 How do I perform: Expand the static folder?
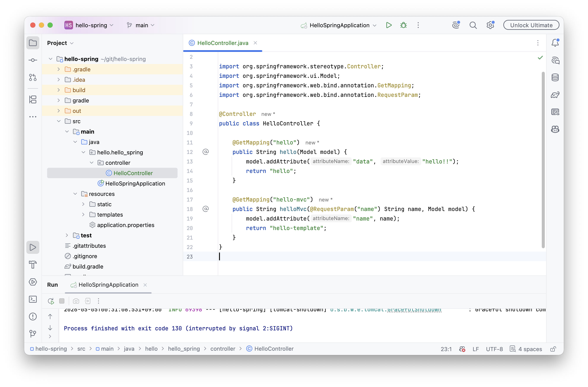83,204
